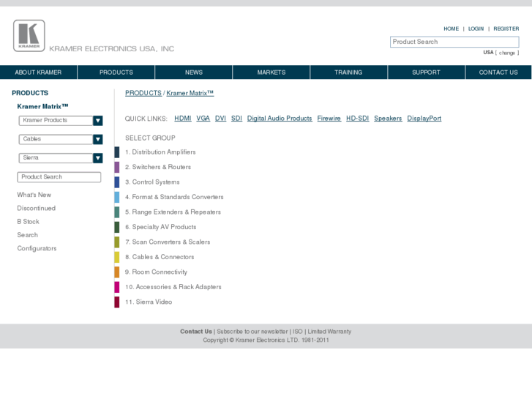Open the Sierra dropdown arrow
Viewport: 532px width, 399px height.
[98, 158]
